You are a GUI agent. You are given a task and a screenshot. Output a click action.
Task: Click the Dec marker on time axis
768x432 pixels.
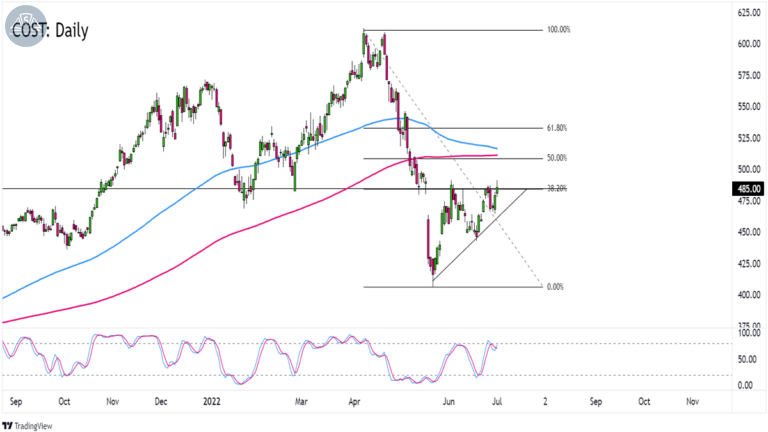tap(161, 402)
